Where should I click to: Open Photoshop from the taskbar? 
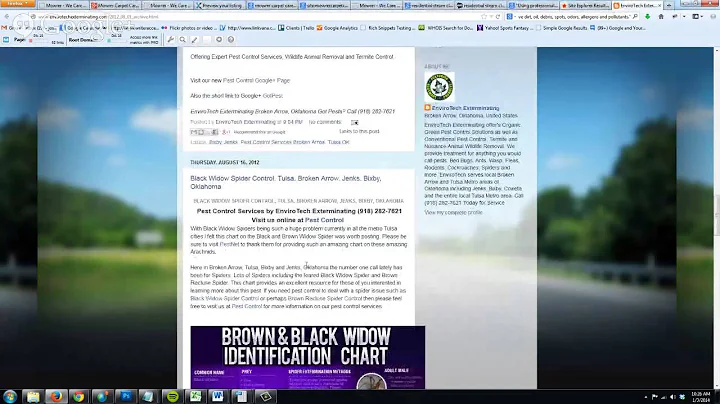[x=126, y=397]
